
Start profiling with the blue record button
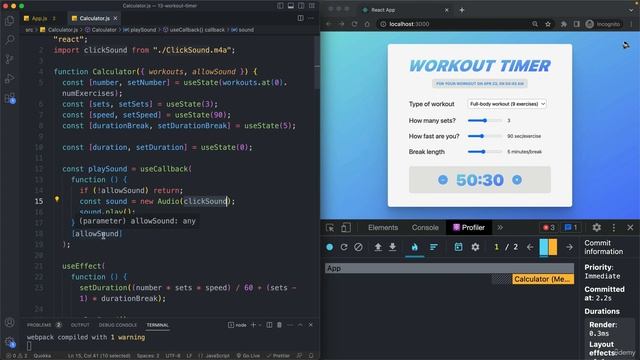[x=330, y=247]
